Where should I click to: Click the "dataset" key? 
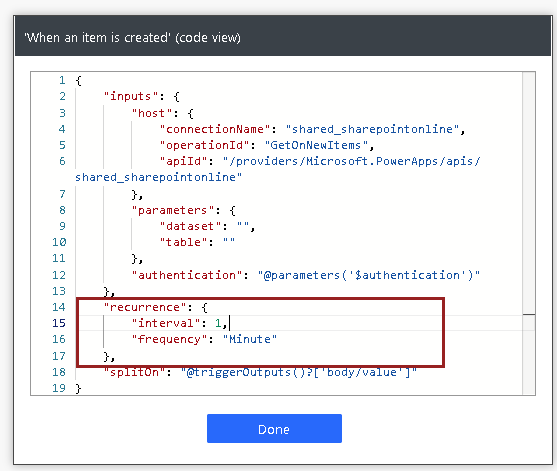tap(190, 226)
